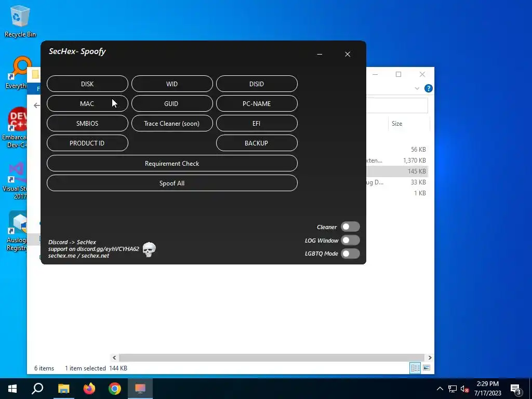Select the WID button

pyautogui.click(x=172, y=84)
